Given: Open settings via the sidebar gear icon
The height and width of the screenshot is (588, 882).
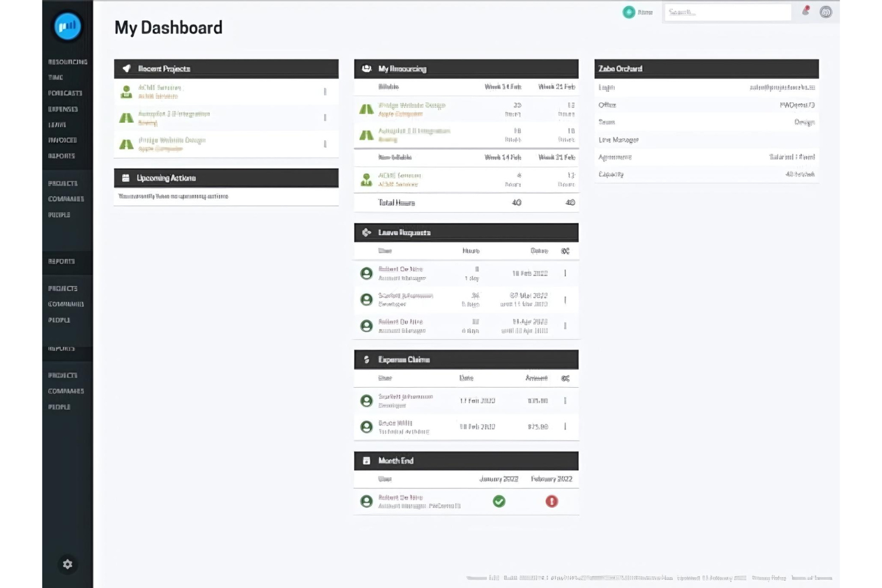Looking at the screenshot, I should point(67,564).
